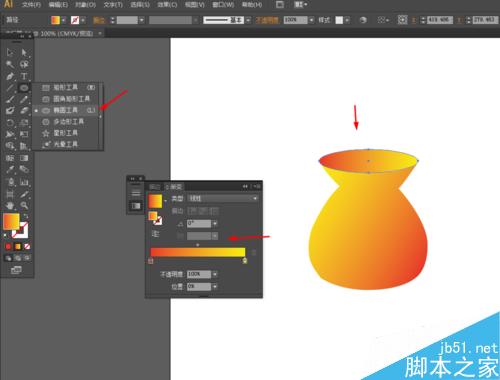Select the Zoom magnifier tool
This screenshot has height=380, width=500.
pos(24,205)
